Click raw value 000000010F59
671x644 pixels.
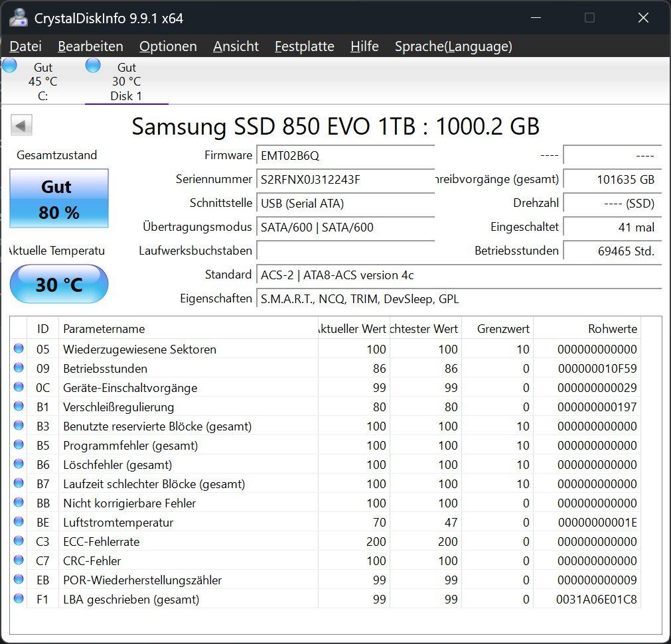click(x=597, y=369)
